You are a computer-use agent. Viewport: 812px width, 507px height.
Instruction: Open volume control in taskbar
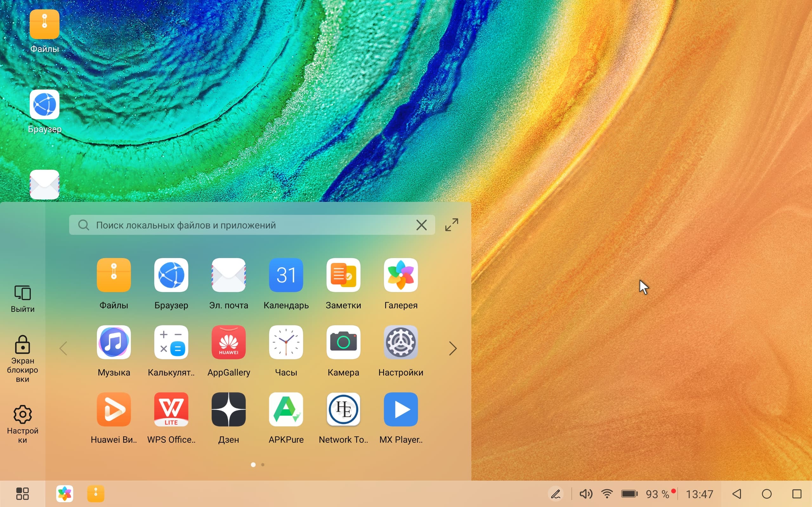click(x=586, y=494)
